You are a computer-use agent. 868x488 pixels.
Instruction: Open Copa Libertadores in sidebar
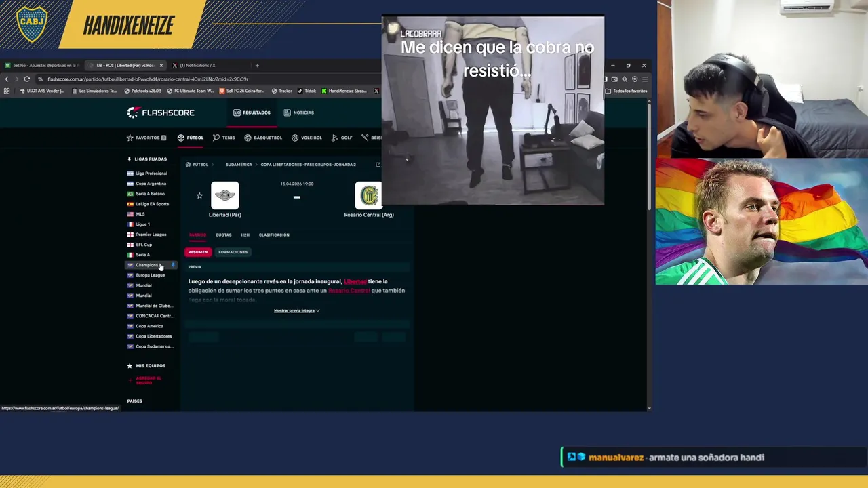149,336
